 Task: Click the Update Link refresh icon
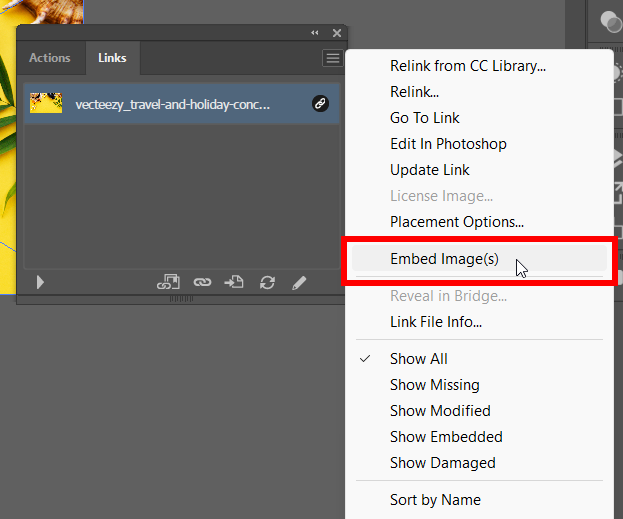[x=267, y=283]
